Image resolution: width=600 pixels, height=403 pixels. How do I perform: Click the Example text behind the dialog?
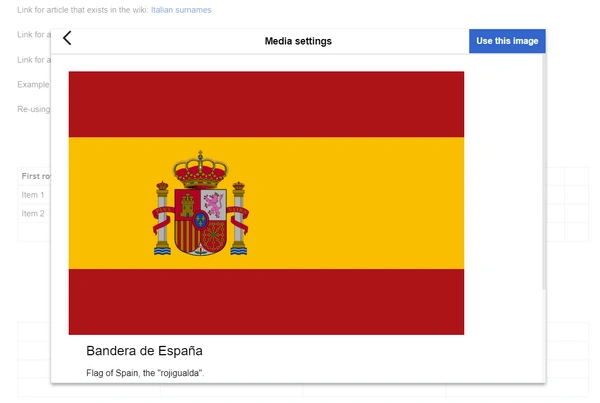(x=33, y=85)
